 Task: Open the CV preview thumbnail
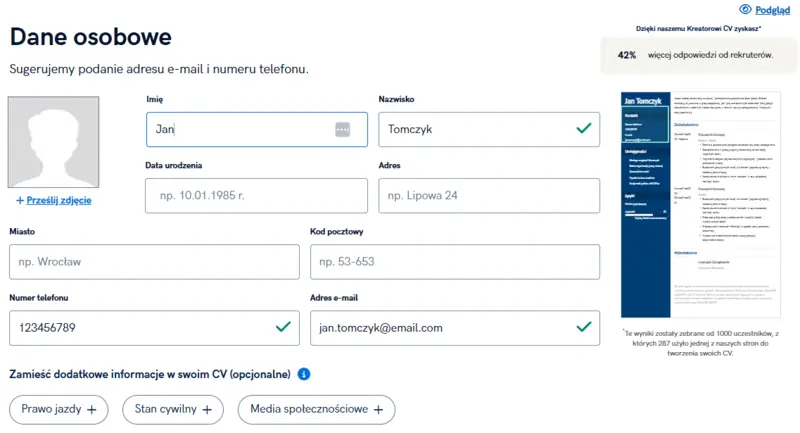coord(700,203)
